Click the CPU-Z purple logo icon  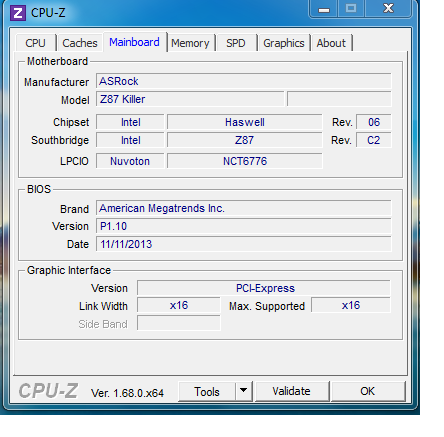pos(18,13)
